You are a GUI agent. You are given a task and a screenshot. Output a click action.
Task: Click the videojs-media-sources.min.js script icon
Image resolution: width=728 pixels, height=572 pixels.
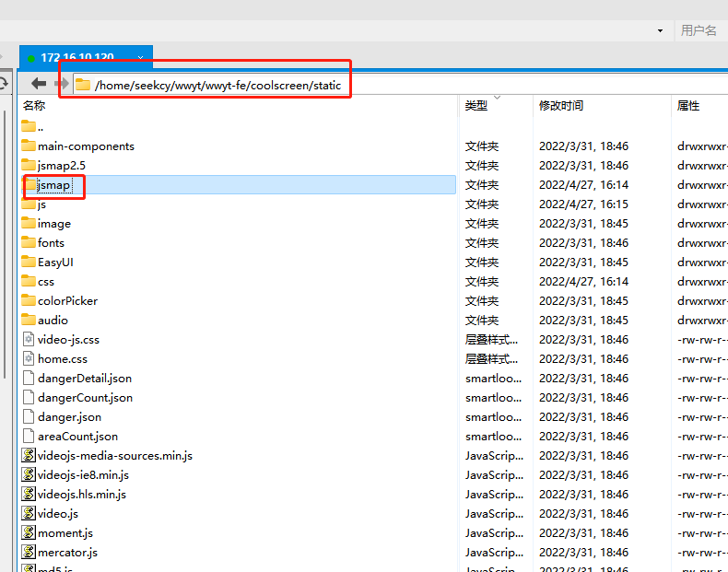coord(29,455)
